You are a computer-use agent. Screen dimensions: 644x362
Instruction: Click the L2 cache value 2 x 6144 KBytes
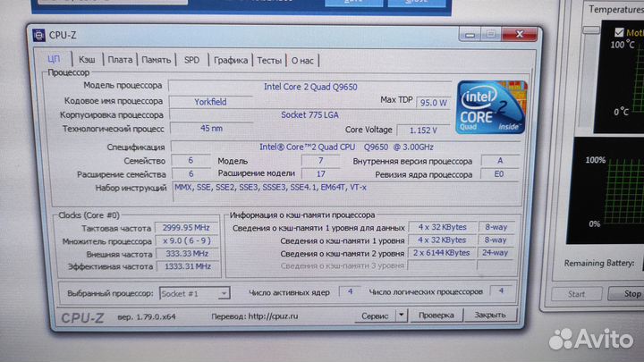point(442,253)
